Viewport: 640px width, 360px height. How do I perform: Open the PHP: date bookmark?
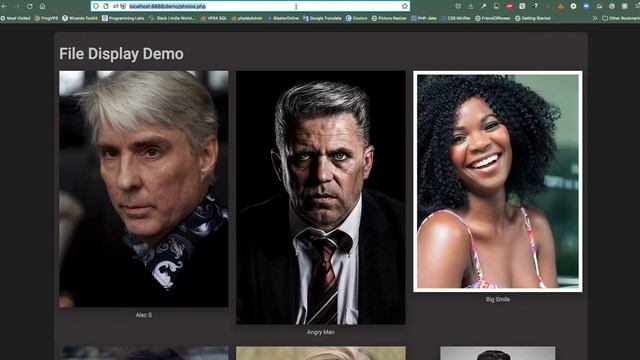[x=424, y=18]
